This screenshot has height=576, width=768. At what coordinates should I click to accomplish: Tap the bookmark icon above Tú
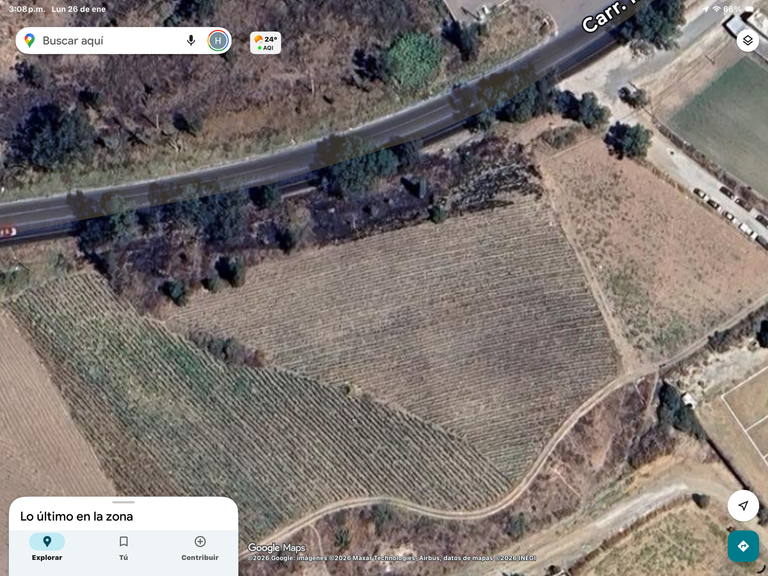pos(123,541)
